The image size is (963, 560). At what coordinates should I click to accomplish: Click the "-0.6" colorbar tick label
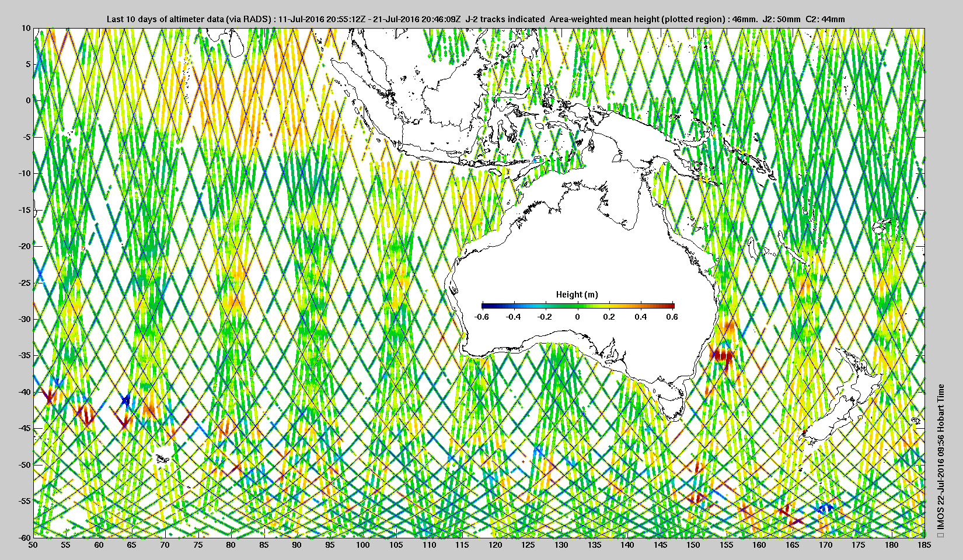(x=481, y=317)
